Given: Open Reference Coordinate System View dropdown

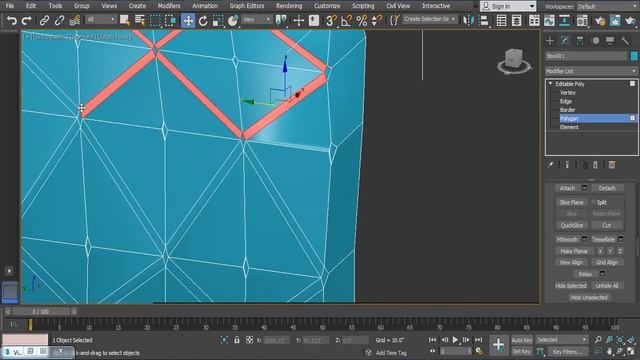Looking at the screenshot, I should (x=256, y=20).
